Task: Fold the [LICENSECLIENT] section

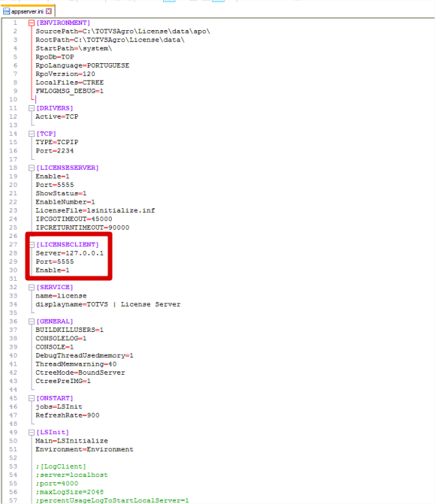Action: point(32,245)
